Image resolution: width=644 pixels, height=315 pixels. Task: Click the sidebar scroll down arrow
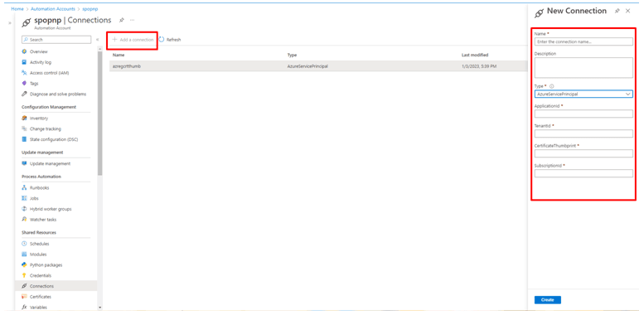[x=99, y=308]
